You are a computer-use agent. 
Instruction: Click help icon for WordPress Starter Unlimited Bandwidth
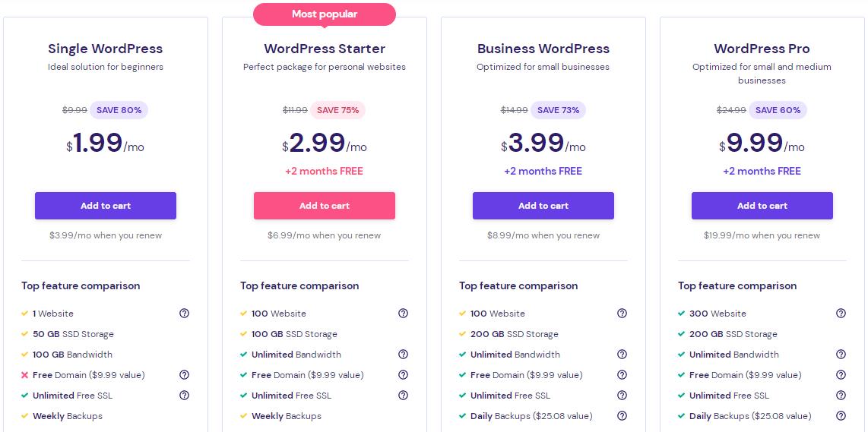click(403, 355)
